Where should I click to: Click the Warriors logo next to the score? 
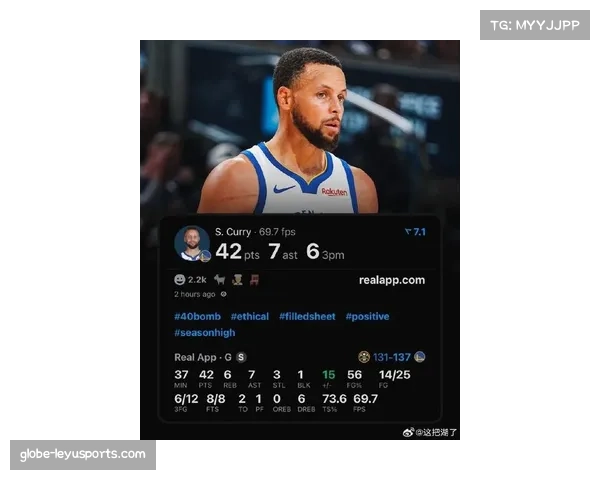420,357
